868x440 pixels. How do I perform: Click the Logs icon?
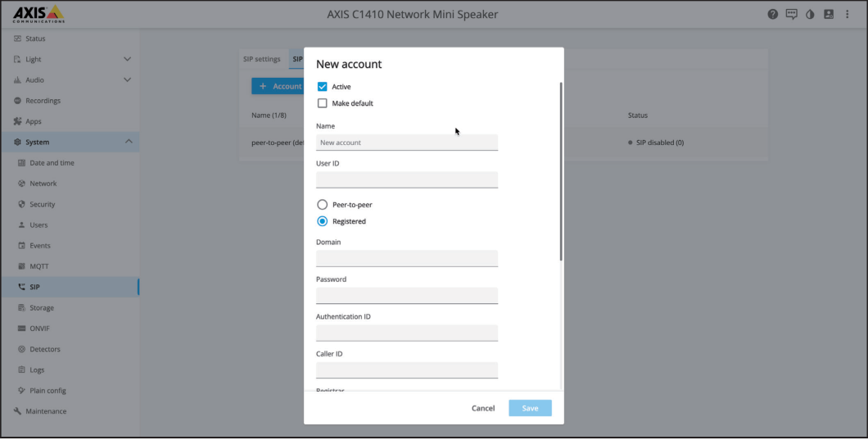21,370
